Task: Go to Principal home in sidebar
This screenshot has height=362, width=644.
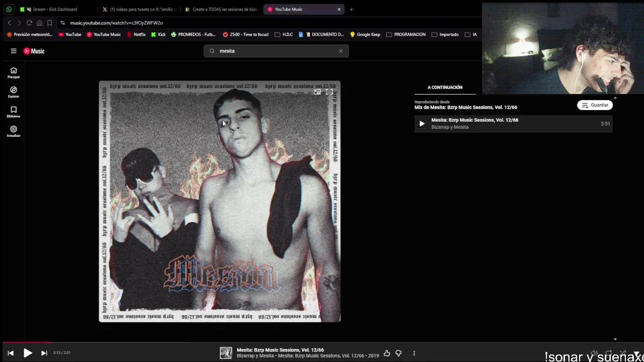Action: [14, 73]
